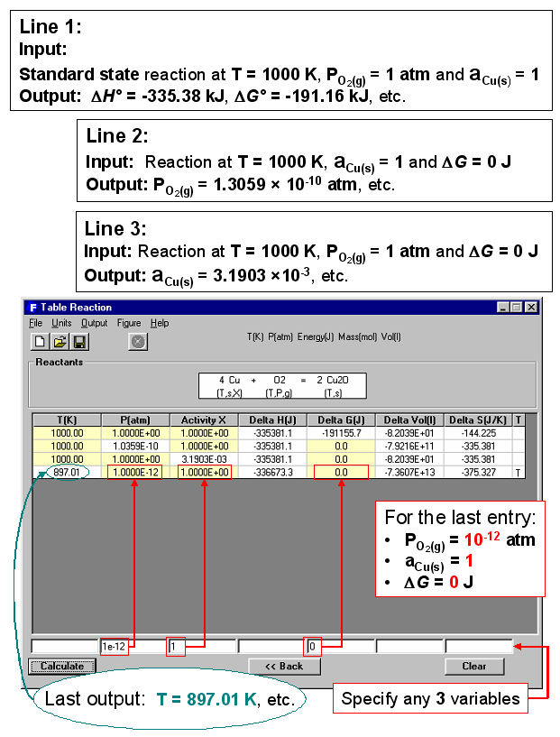The height and width of the screenshot is (737, 560).
Task: Open the Units menu
Action: click(x=61, y=323)
